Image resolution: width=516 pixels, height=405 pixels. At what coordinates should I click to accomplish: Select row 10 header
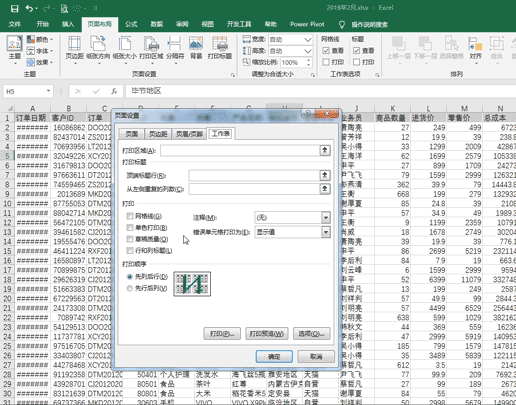tap(7, 203)
